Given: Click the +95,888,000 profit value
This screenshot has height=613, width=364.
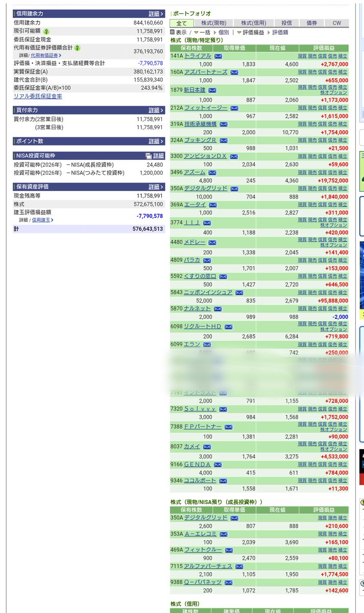Looking at the screenshot, I should coord(333,301).
